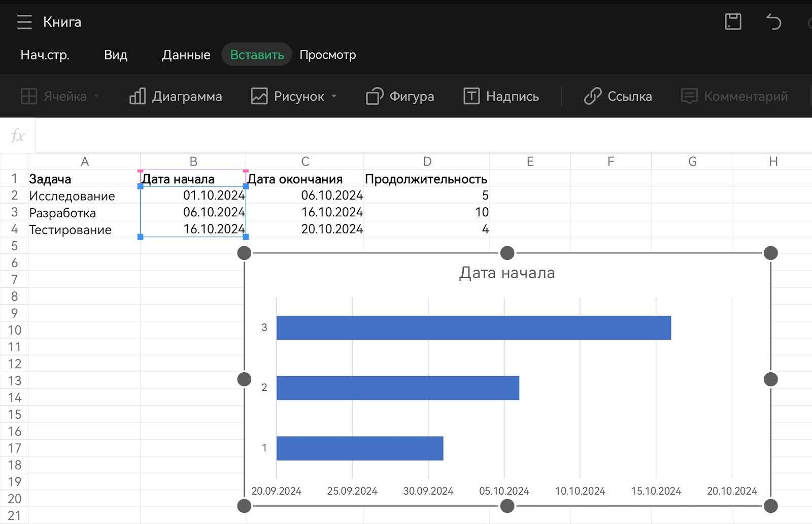Screen dimensions: 812x524
Task: Expand the Рисунок dropdown arrow
Action: [x=334, y=96]
